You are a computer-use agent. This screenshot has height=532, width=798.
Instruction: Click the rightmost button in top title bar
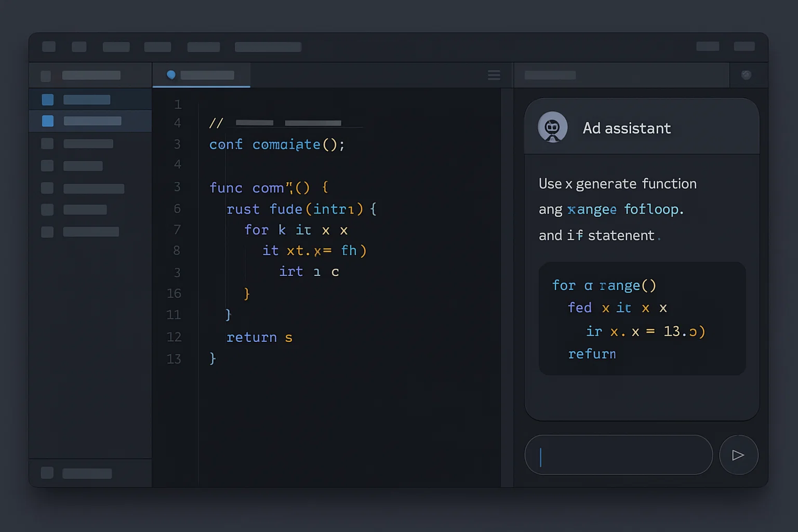coord(744,47)
